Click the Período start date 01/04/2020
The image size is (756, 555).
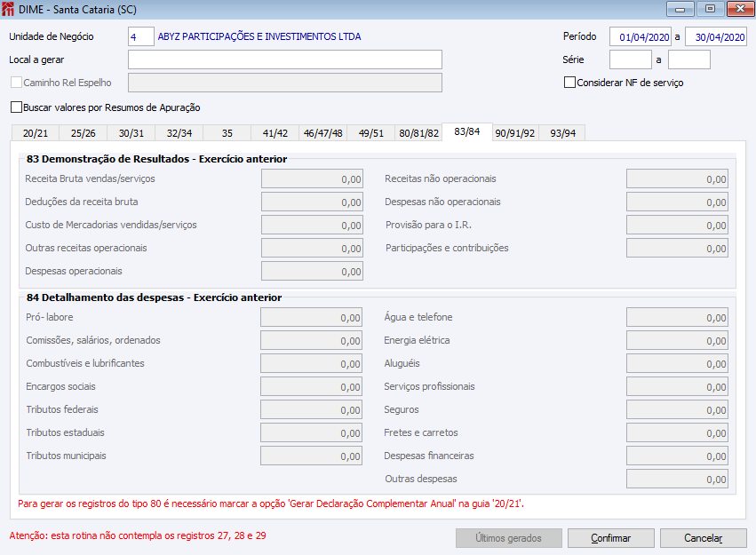pyautogui.click(x=641, y=36)
